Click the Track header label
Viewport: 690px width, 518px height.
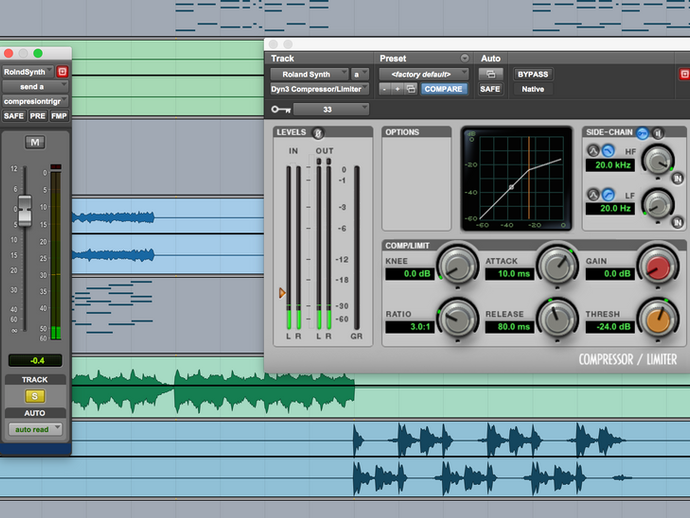tap(283, 58)
